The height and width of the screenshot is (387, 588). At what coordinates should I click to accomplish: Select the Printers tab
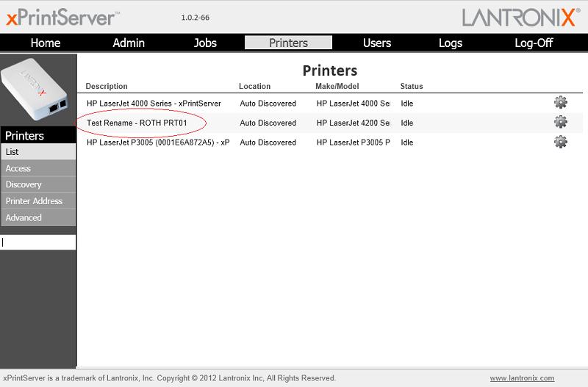[x=288, y=43]
